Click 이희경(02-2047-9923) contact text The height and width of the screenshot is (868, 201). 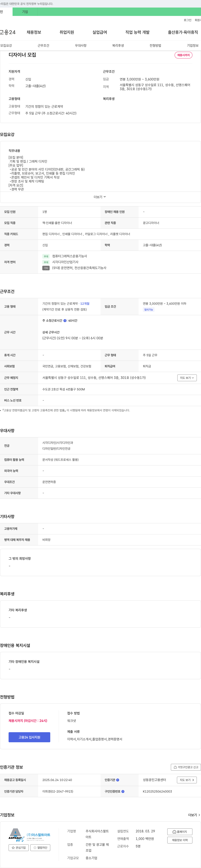pyautogui.click(x=58, y=792)
